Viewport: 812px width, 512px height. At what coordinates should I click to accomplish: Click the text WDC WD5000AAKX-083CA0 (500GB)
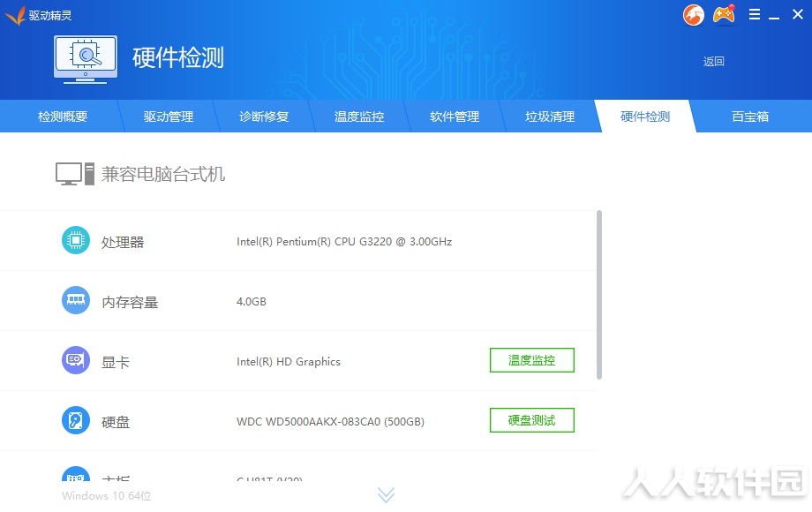[330, 422]
